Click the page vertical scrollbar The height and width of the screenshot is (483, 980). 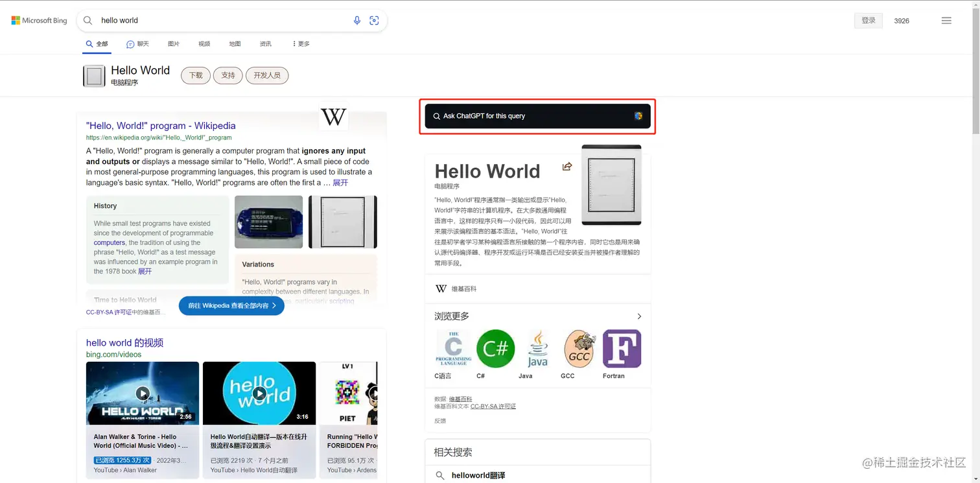[x=976, y=71]
